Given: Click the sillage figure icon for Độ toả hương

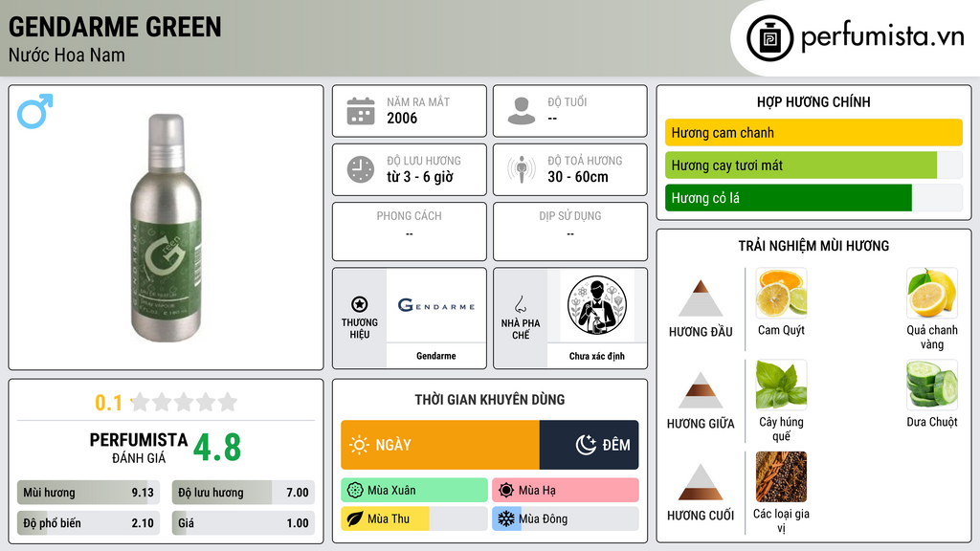Looking at the screenshot, I should [522, 169].
